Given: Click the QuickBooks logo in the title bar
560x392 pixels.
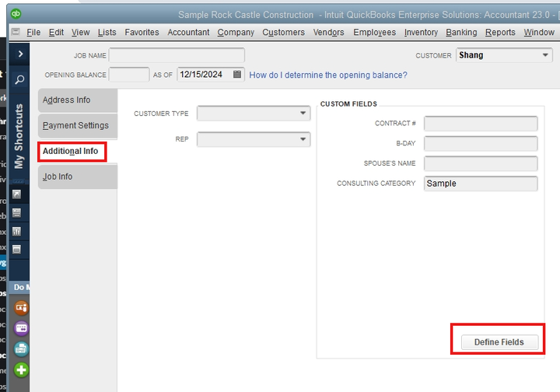Looking at the screenshot, I should [x=16, y=14].
